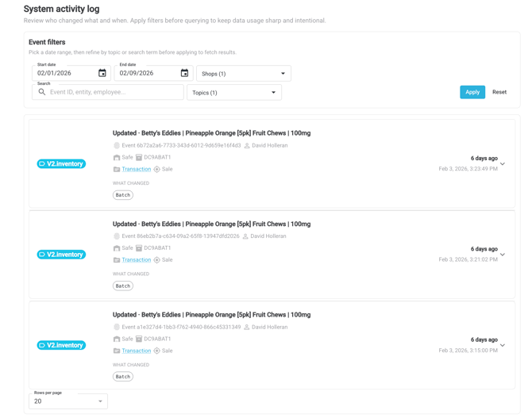Expand the third event at 3:15:00 PM
The height and width of the screenshot is (418, 532).
point(503,346)
